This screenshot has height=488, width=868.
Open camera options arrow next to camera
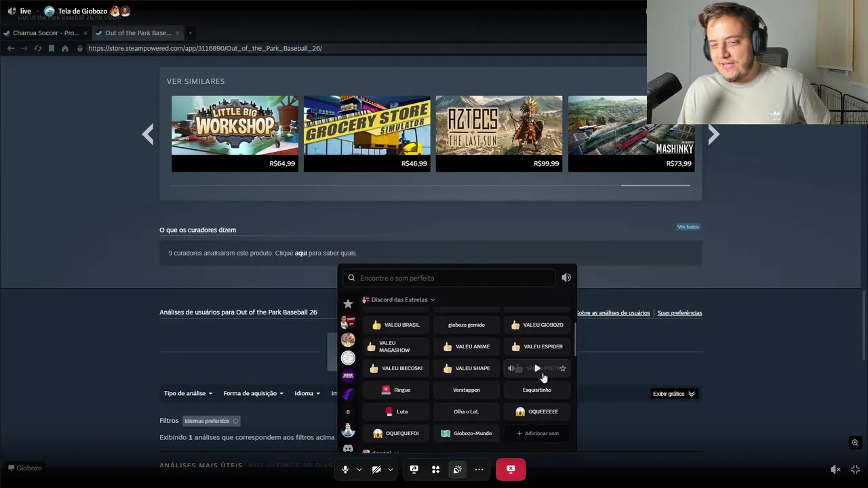click(390, 469)
